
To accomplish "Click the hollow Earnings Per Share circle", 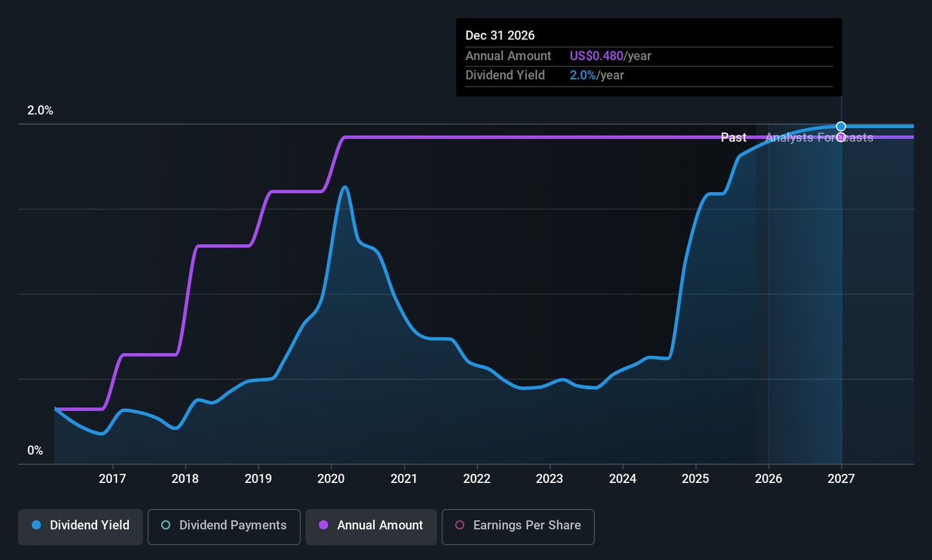I will tap(460, 525).
